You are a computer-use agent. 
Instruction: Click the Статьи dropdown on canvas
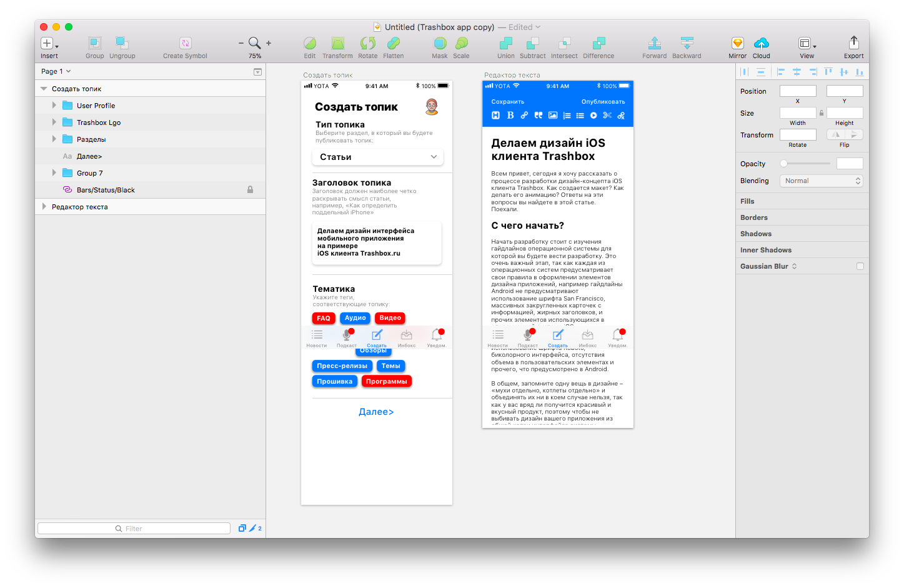click(x=378, y=157)
